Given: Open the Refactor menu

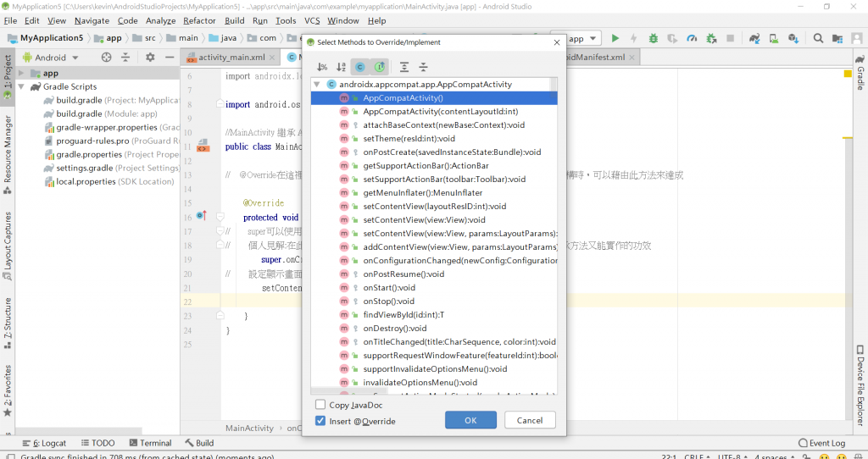Looking at the screenshot, I should point(199,20).
